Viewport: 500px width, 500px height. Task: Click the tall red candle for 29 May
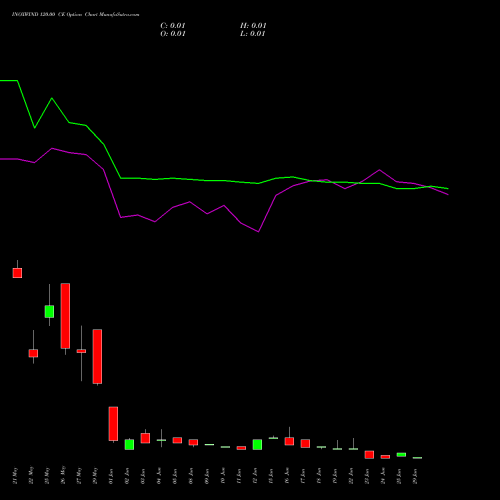97,356
